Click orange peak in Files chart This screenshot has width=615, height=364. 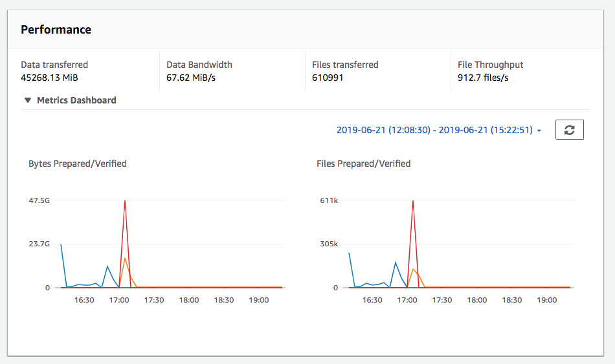413,269
